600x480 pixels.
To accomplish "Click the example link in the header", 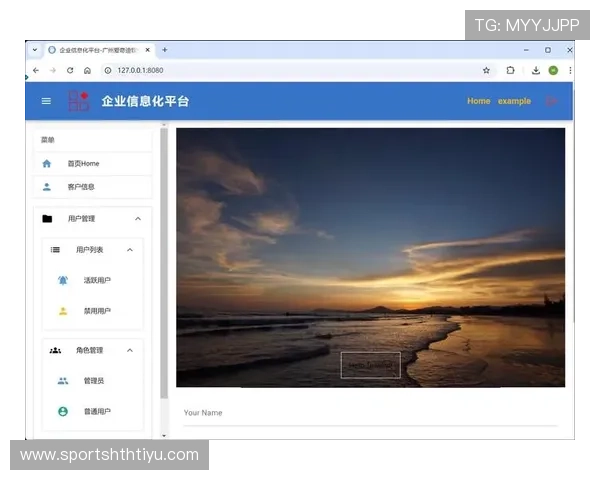I will (x=514, y=101).
